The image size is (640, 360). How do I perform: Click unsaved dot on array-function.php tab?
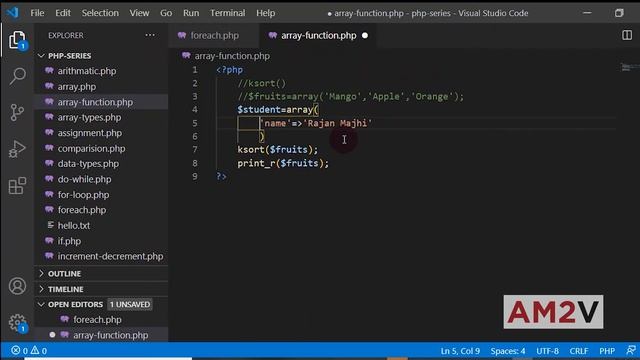[365, 36]
